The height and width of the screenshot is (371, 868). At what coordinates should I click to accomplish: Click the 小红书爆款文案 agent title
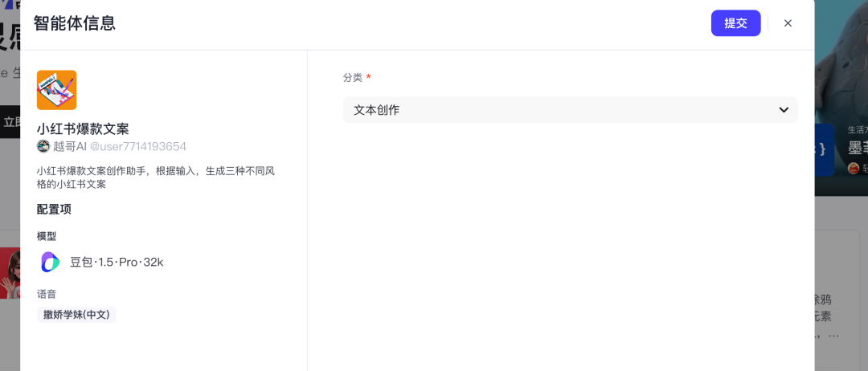coord(83,128)
